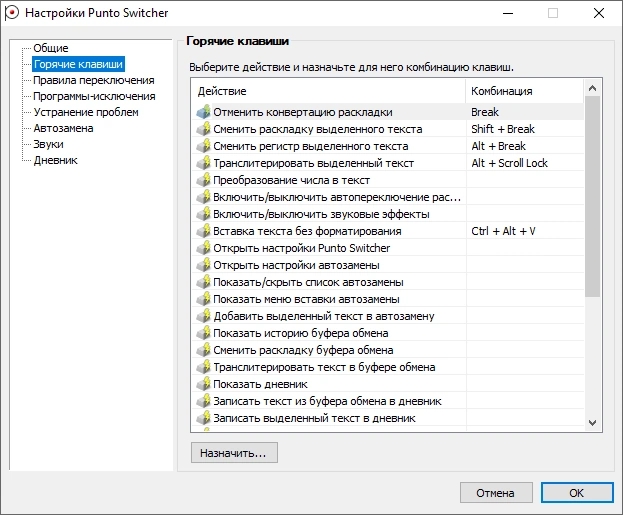Click the icon beside "Сменить регистр выделенного текста"
Image resolution: width=623 pixels, height=515 pixels.
203,146
